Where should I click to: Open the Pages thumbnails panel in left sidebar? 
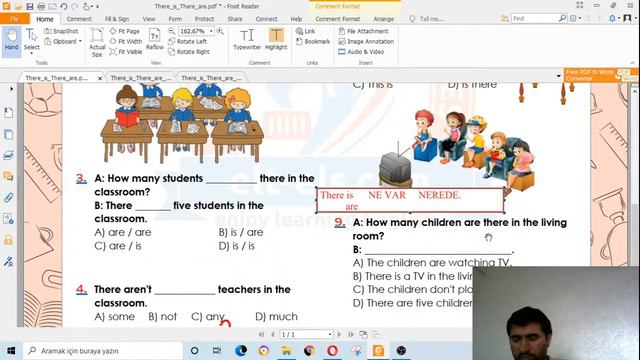pyautogui.click(x=8, y=134)
